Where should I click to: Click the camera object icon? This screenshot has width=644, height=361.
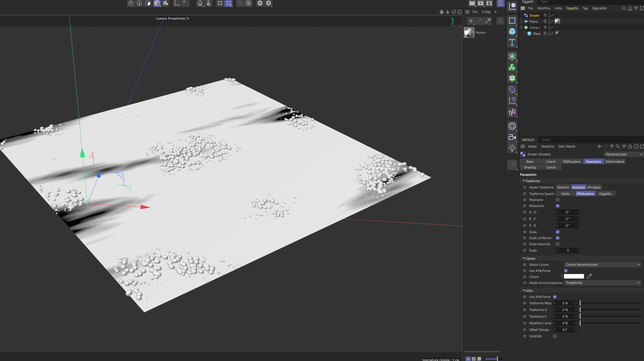pos(512,137)
